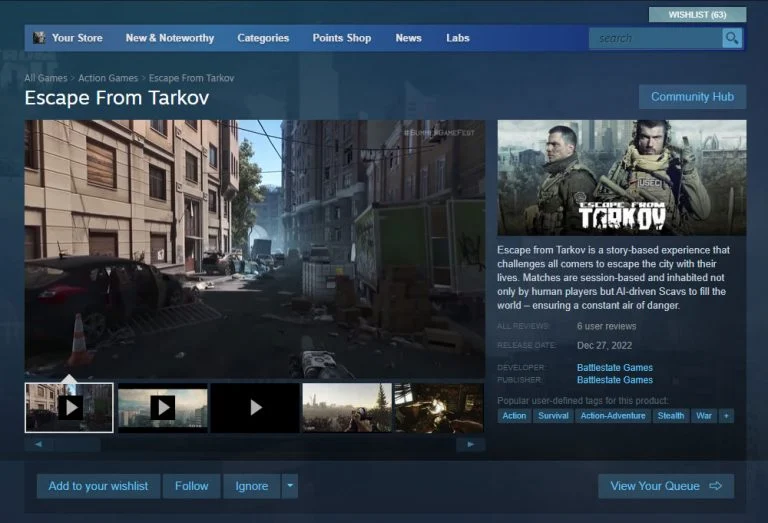Click the search magnifier icon
The image size is (768, 523).
[732, 38]
